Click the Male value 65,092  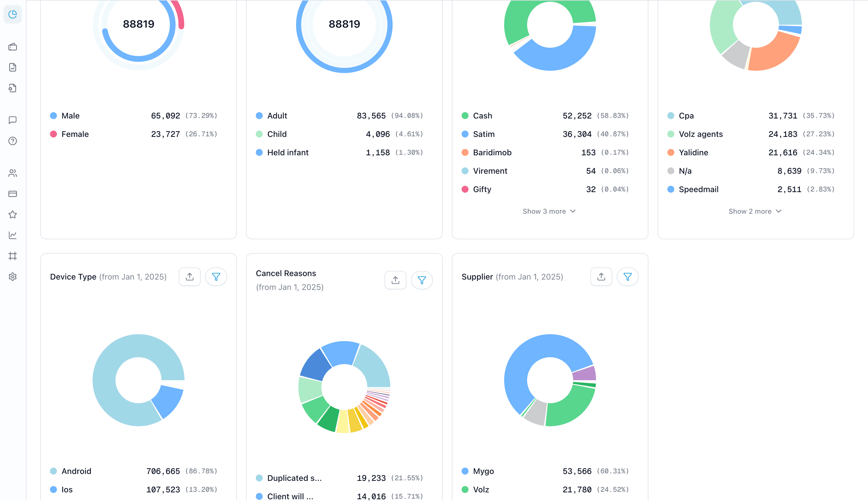pyautogui.click(x=166, y=116)
